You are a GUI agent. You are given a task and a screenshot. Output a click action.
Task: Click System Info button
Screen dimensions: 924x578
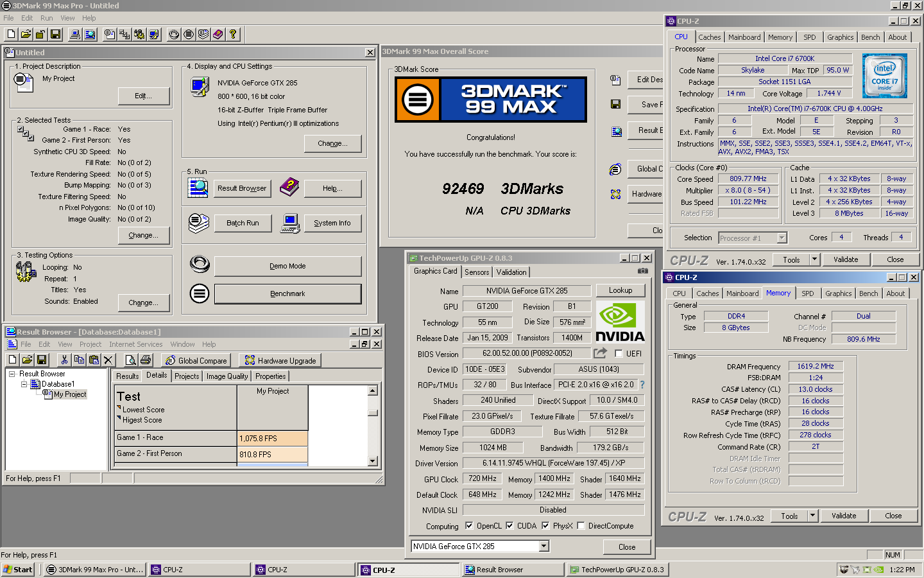(x=332, y=223)
